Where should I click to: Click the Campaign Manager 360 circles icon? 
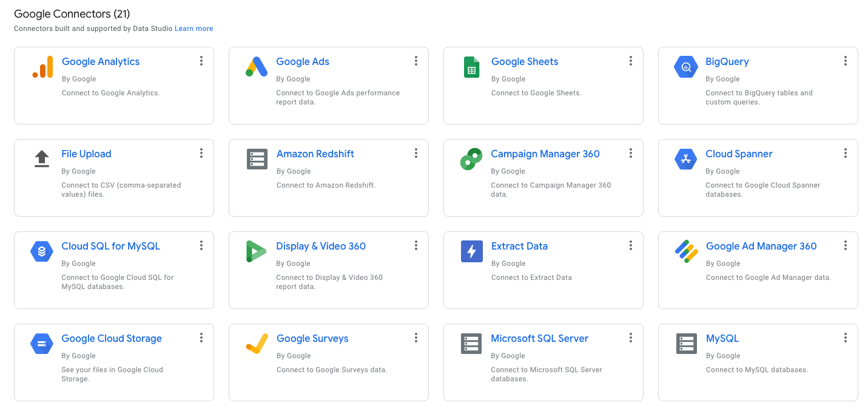(471, 159)
